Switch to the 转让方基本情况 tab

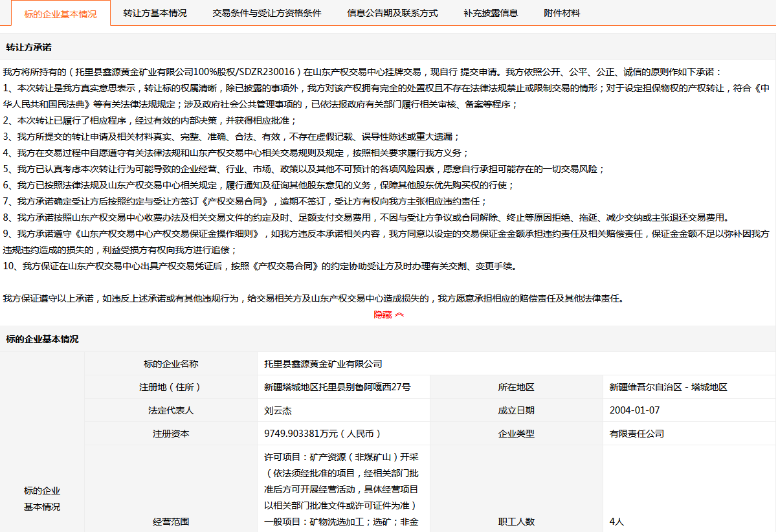[155, 13]
